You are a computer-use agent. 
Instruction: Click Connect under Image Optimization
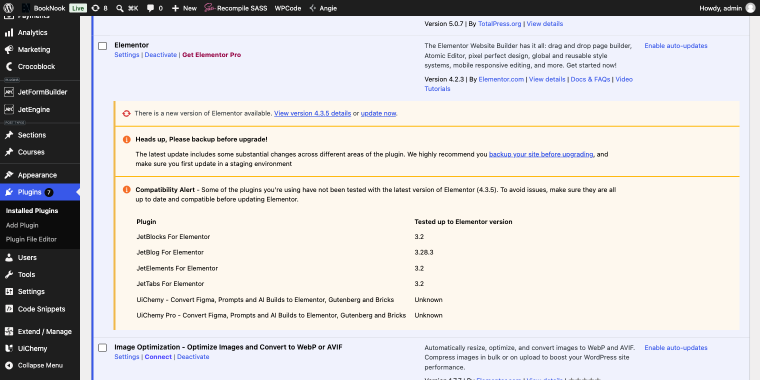coord(158,357)
